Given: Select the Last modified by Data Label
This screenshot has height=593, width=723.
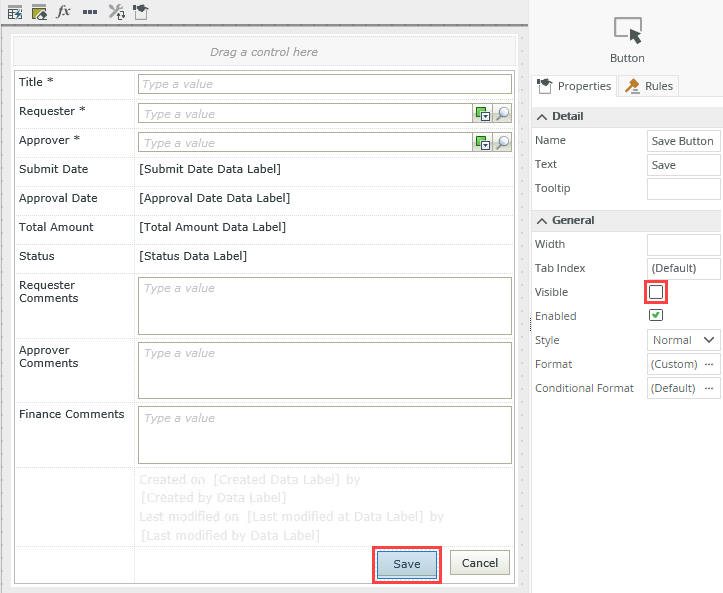Looking at the screenshot, I should click(230, 536).
